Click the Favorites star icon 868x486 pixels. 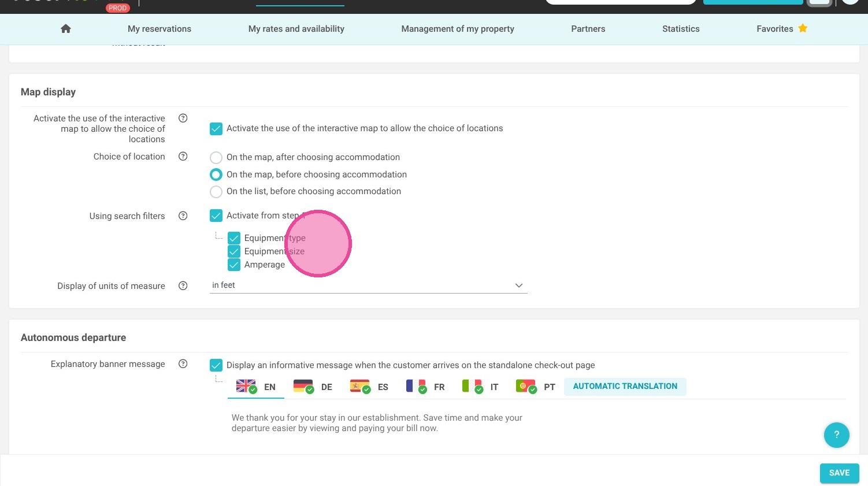coord(803,28)
